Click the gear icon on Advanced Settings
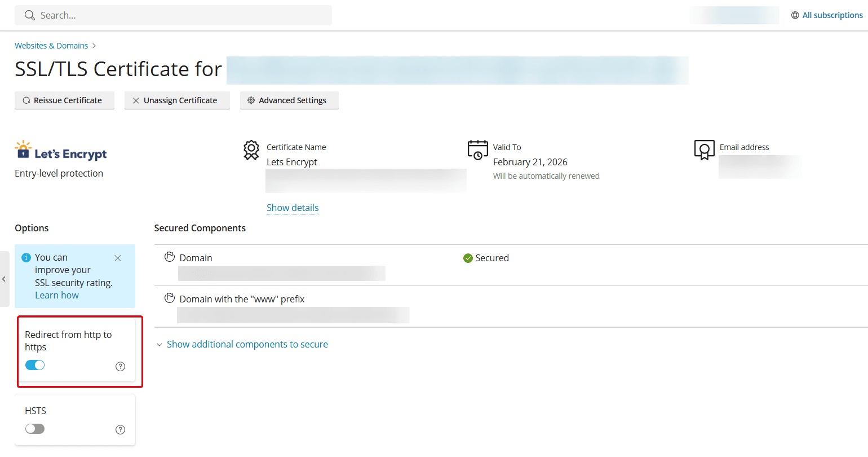The width and height of the screenshot is (868, 457). 251,100
